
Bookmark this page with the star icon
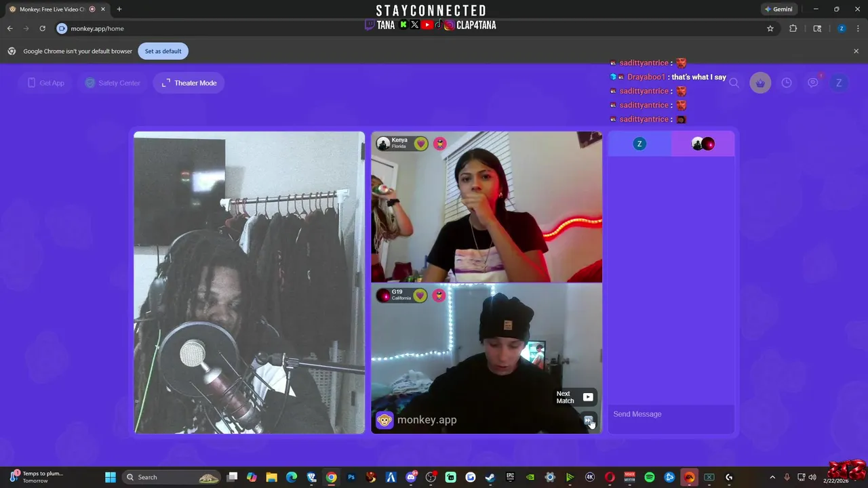(x=770, y=28)
